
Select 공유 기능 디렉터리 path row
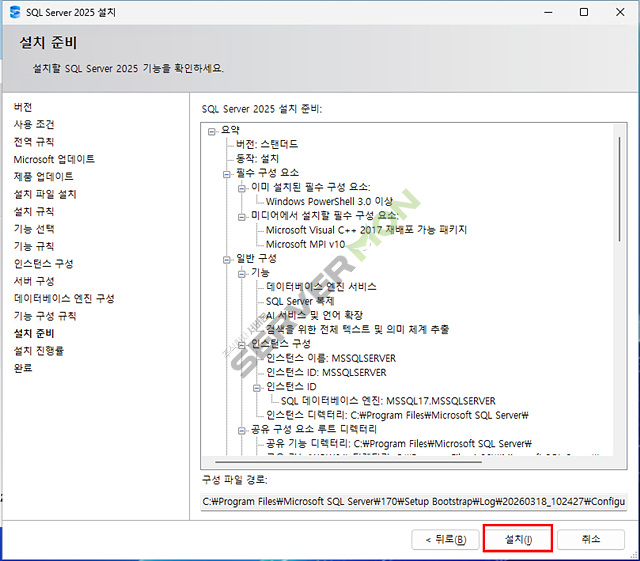point(399,443)
